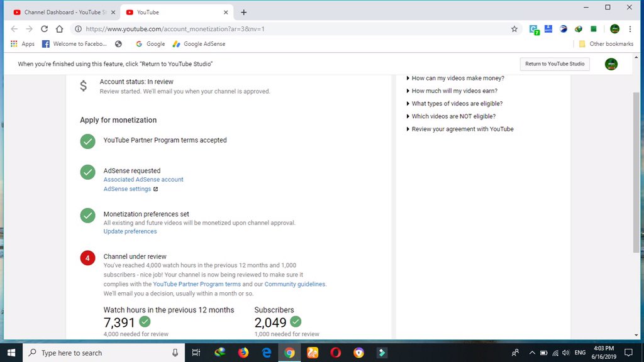Open the globe bookmark icon

pos(118,44)
